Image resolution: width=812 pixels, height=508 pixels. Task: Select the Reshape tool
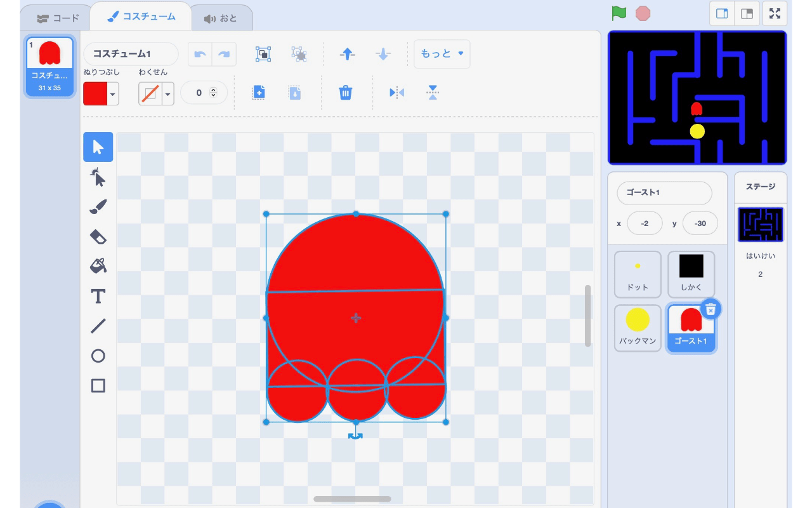pyautogui.click(x=98, y=177)
